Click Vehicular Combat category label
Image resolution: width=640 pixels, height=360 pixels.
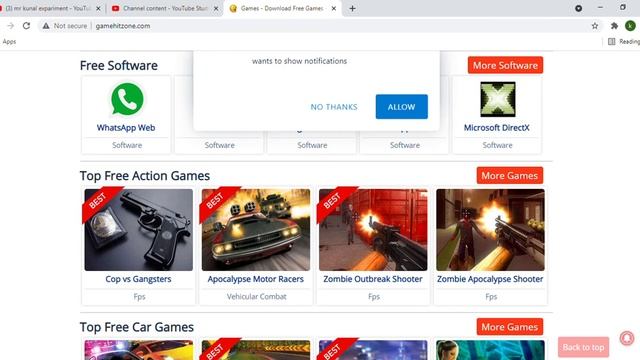256,297
